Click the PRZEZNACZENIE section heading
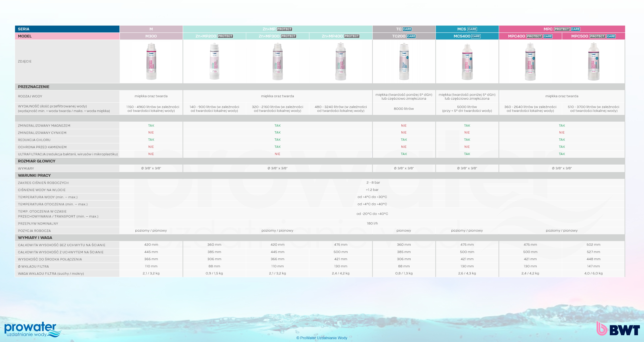 (x=34, y=87)
